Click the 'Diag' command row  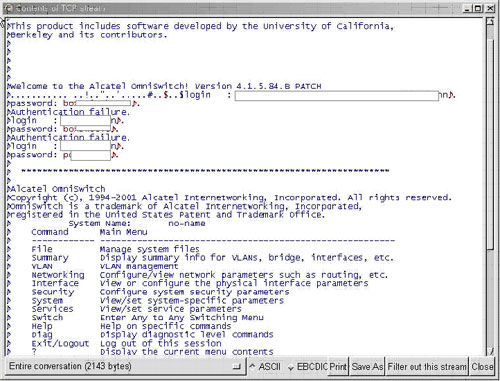pos(152,335)
